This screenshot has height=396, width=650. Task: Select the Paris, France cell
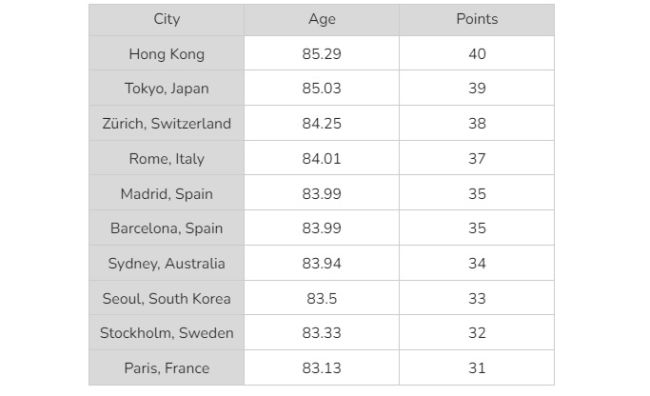click(166, 368)
